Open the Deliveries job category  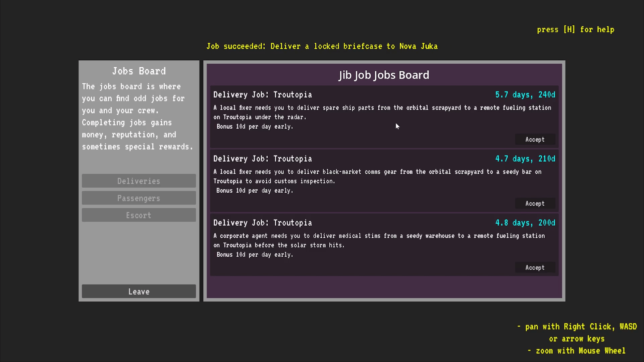pyautogui.click(x=139, y=181)
